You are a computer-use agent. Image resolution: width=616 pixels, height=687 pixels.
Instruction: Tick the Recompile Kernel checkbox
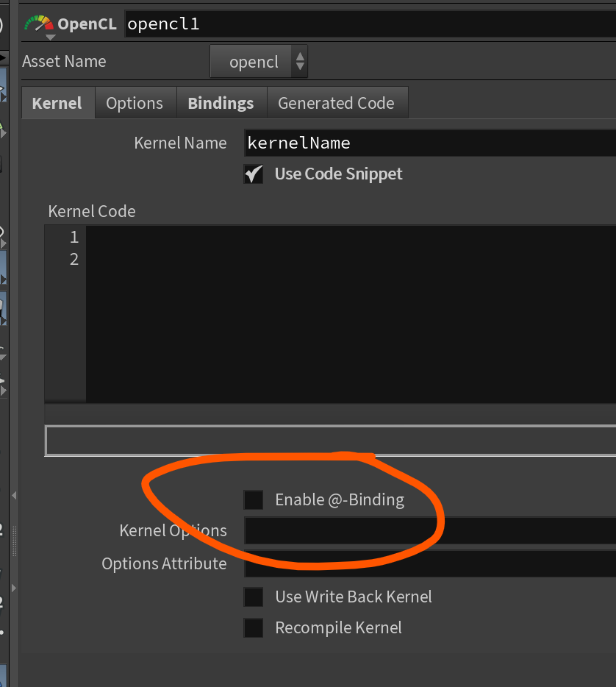click(254, 628)
